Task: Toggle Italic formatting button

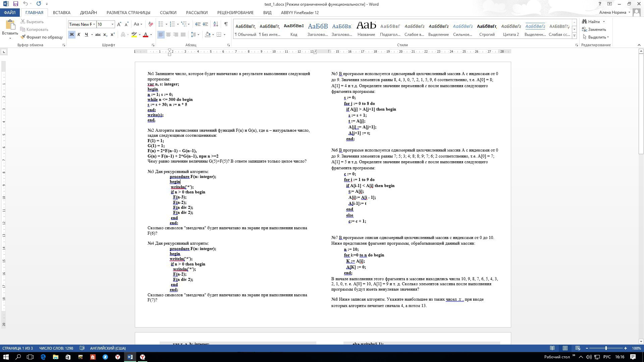Action: click(79, 35)
